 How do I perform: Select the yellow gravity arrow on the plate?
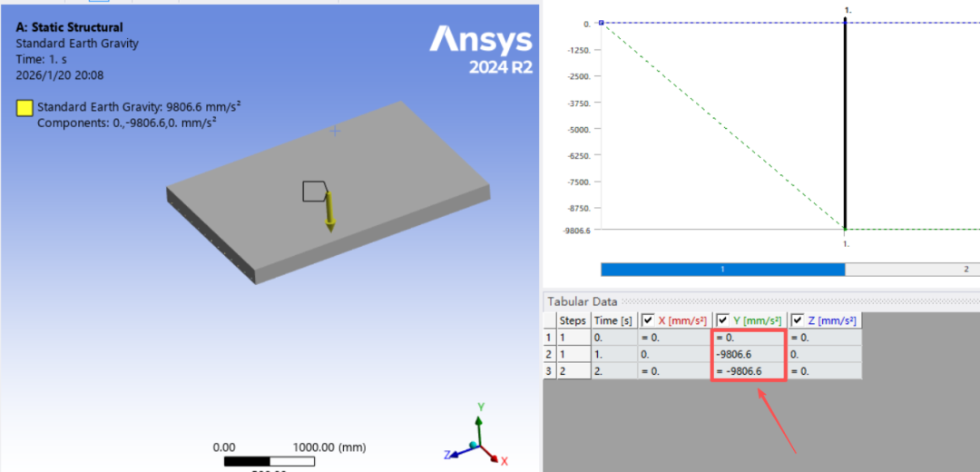329,212
